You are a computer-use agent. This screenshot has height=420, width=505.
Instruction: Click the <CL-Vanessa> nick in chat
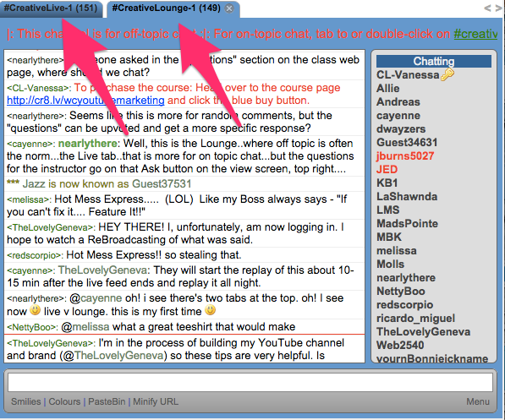[x=39, y=88]
